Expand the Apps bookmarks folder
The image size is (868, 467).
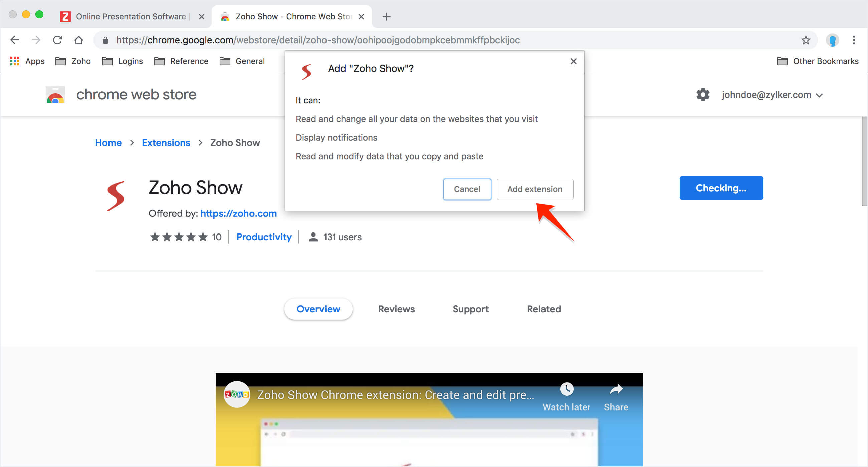pos(28,61)
